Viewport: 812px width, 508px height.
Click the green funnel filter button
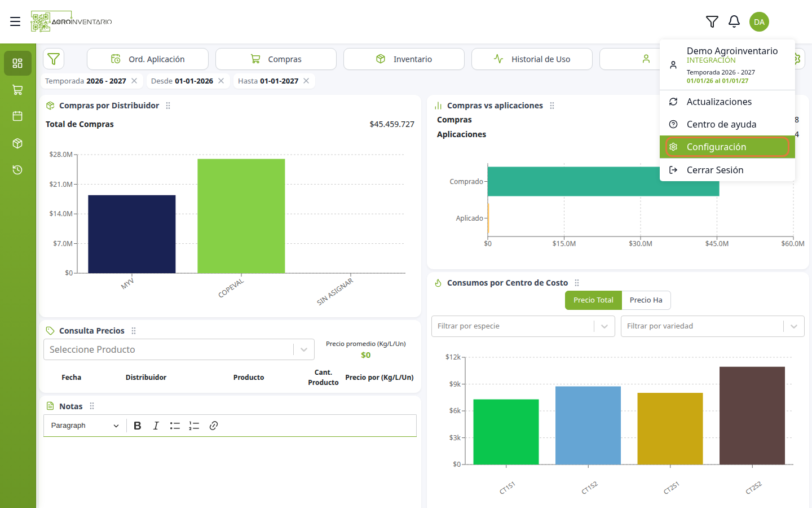click(54, 59)
